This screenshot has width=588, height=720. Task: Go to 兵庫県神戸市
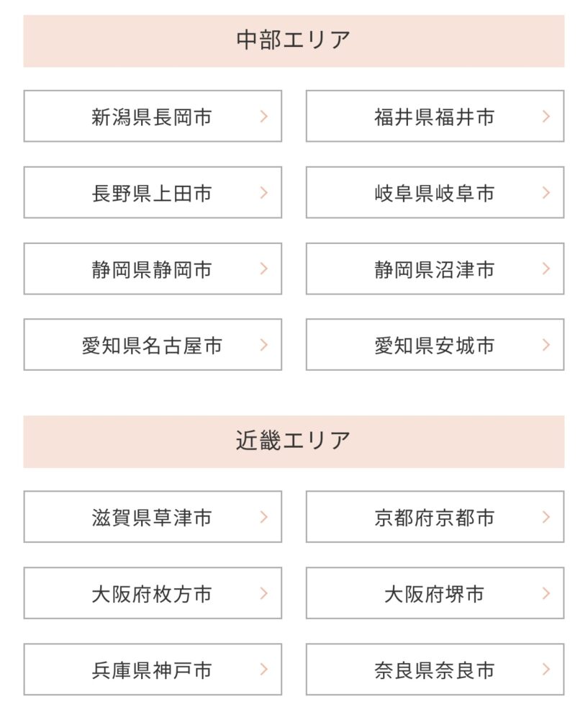point(153,670)
